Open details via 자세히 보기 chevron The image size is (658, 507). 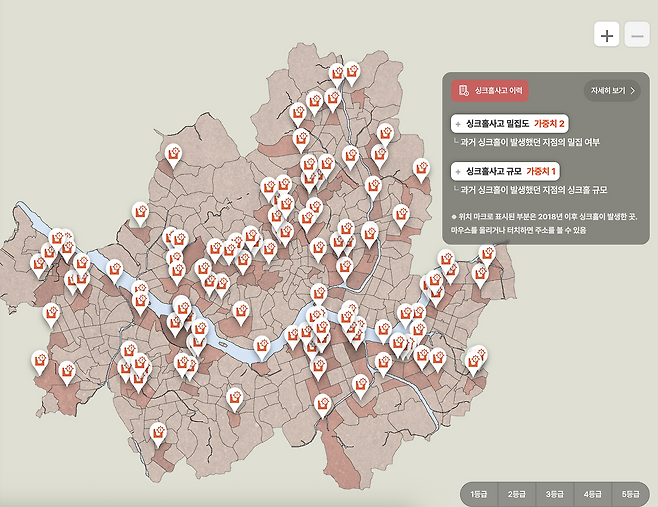[632, 91]
